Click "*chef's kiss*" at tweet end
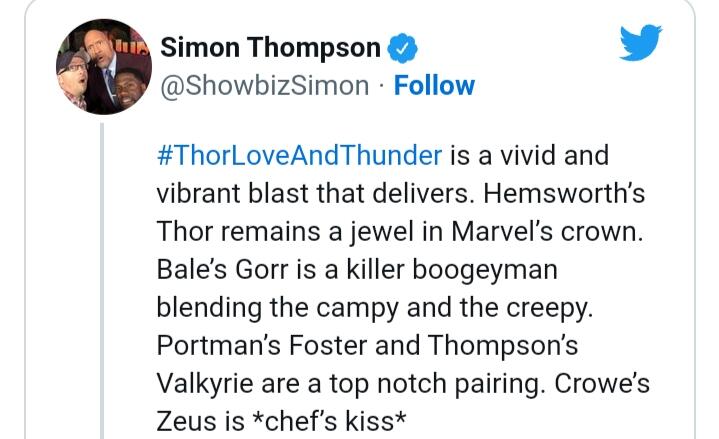This screenshot has height=439, width=719. (x=327, y=421)
